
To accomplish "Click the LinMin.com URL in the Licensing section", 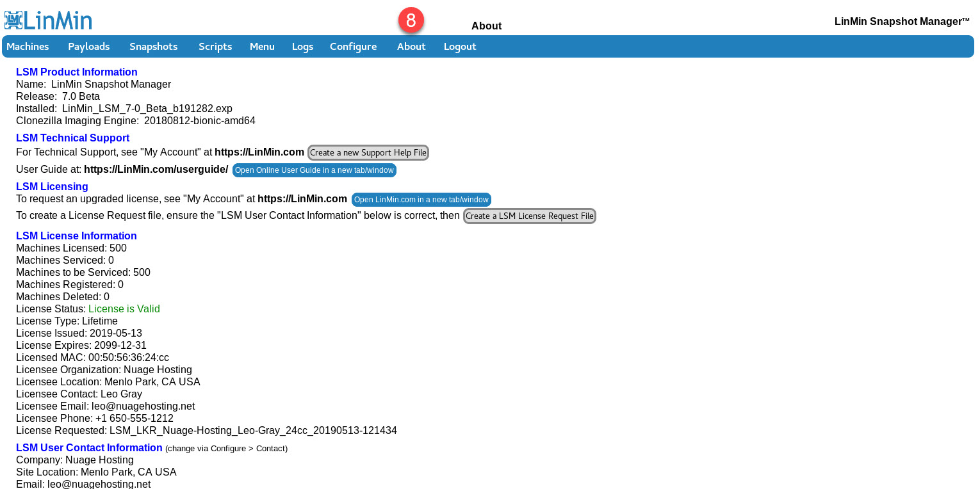I will 302,199.
